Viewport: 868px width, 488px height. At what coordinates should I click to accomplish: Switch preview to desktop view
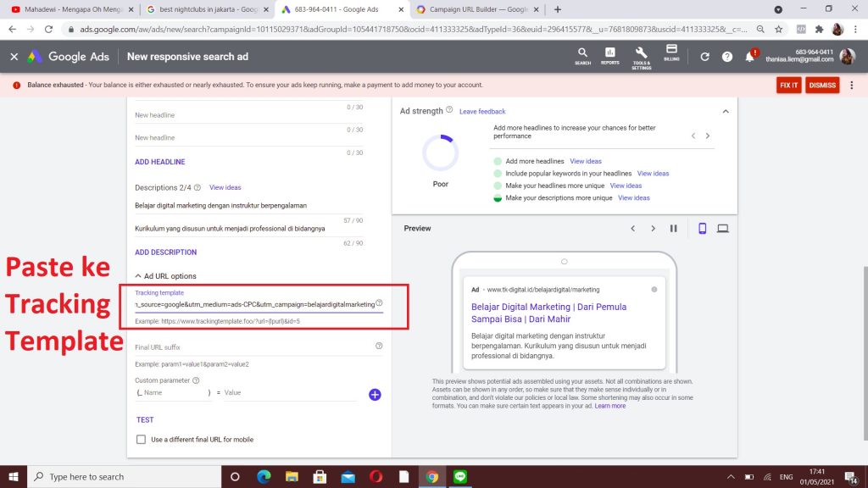[723, 229]
